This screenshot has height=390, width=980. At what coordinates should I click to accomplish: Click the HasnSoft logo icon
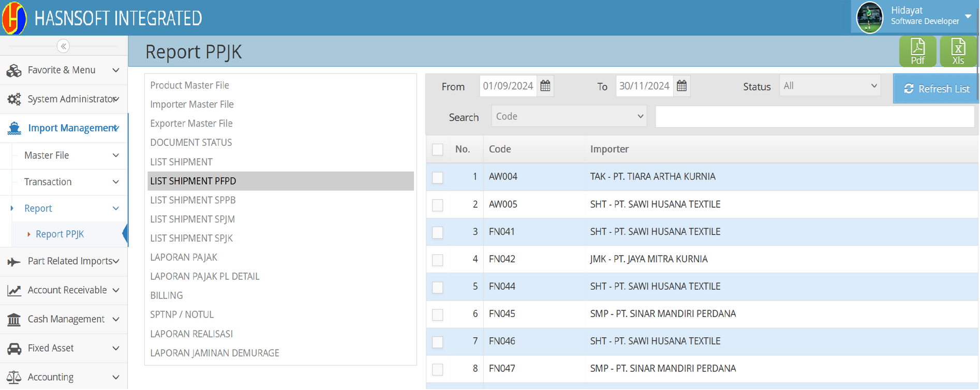tap(14, 18)
